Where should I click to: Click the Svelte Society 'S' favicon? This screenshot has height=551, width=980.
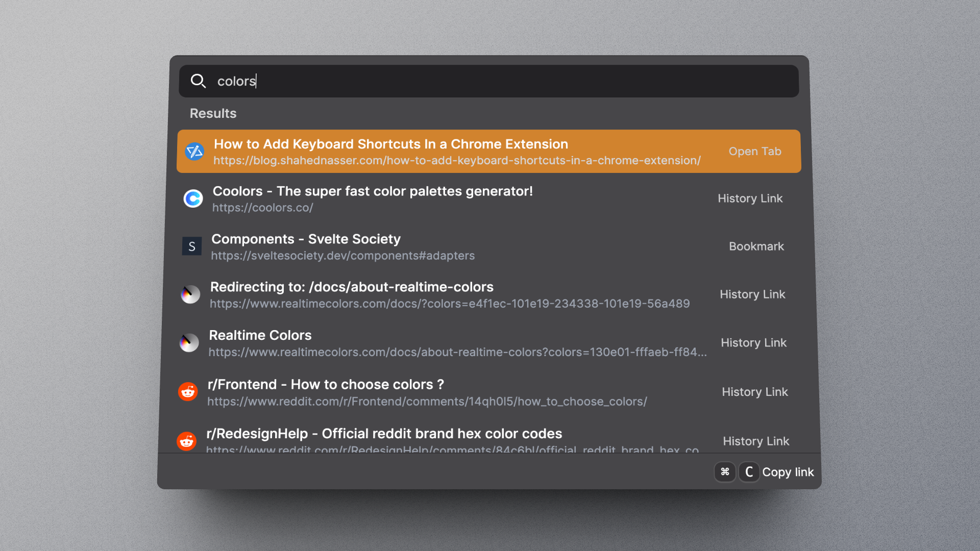(x=192, y=246)
